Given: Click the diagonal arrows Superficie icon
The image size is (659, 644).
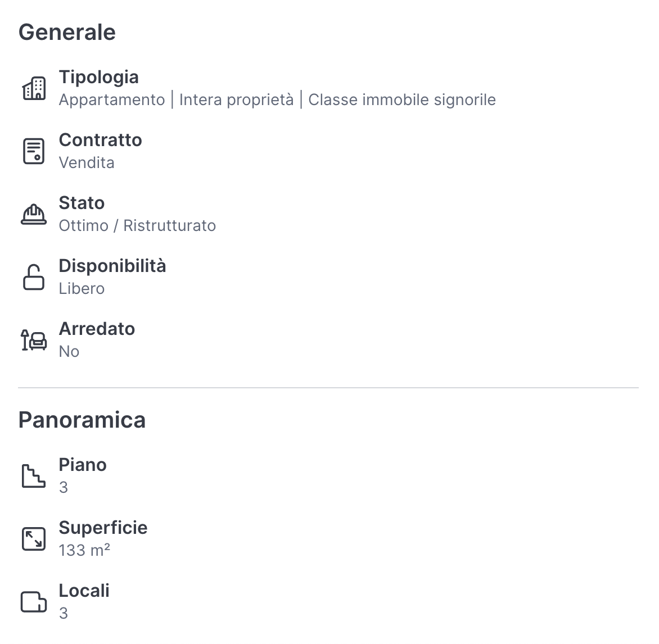Looking at the screenshot, I should pos(34,539).
